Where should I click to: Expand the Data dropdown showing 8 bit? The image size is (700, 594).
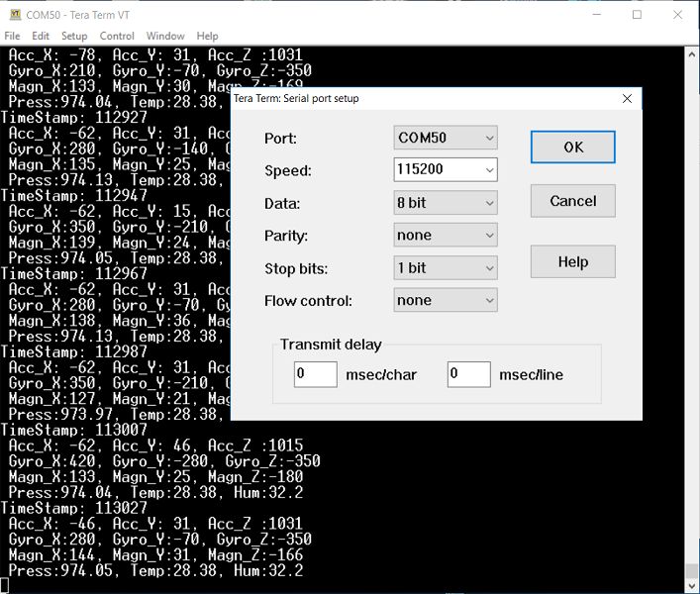click(x=446, y=203)
